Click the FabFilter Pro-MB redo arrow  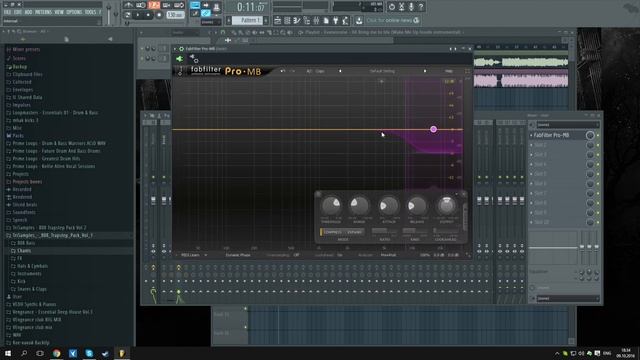[x=292, y=71]
